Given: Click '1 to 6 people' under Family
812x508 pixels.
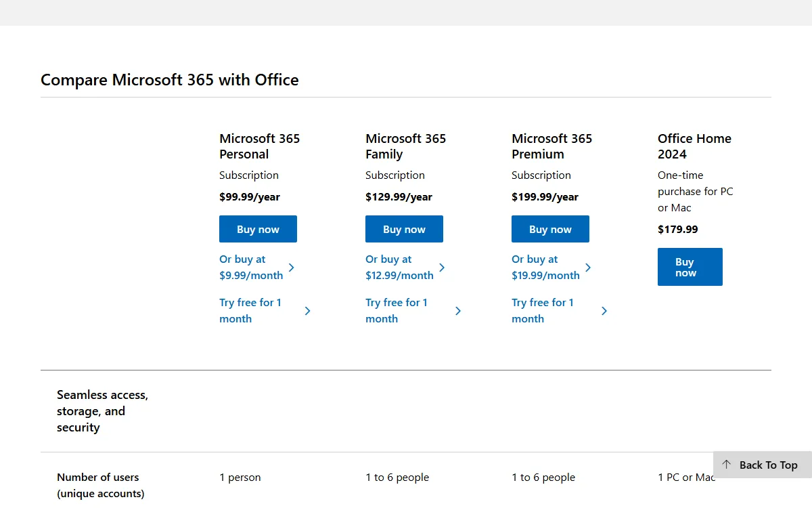Looking at the screenshot, I should point(397,478).
